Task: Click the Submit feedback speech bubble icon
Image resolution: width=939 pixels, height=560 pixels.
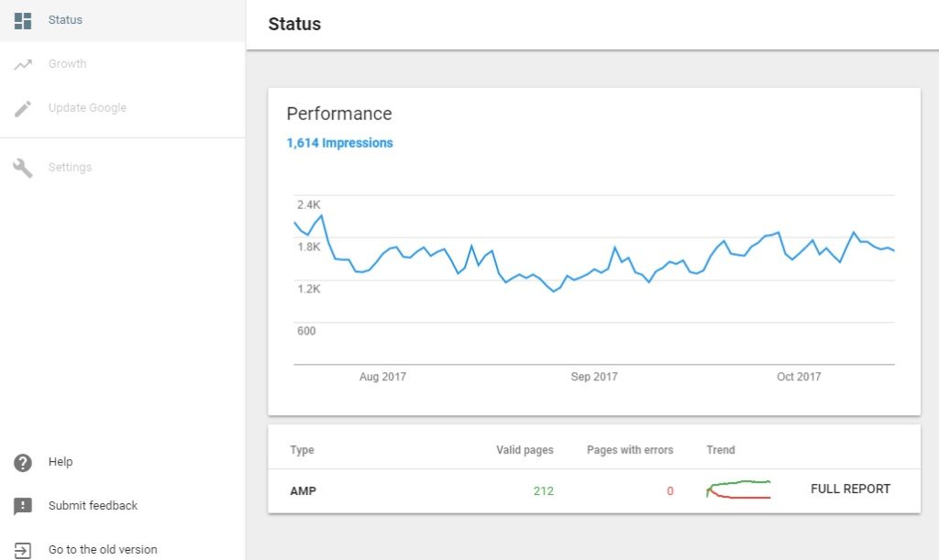Action: (x=23, y=506)
